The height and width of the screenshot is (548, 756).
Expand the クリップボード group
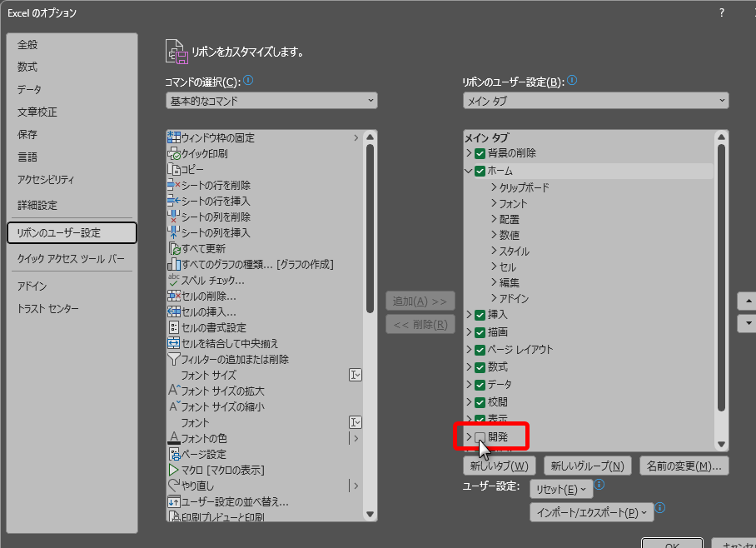[x=495, y=188]
